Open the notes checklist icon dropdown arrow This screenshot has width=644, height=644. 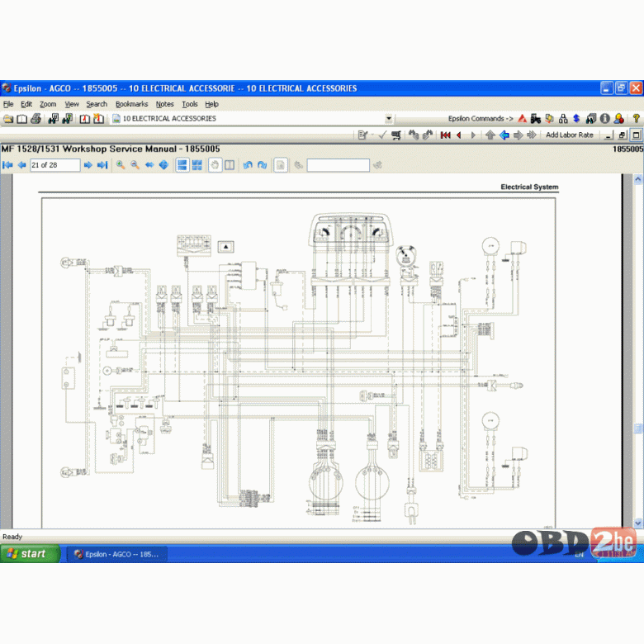tap(372, 135)
